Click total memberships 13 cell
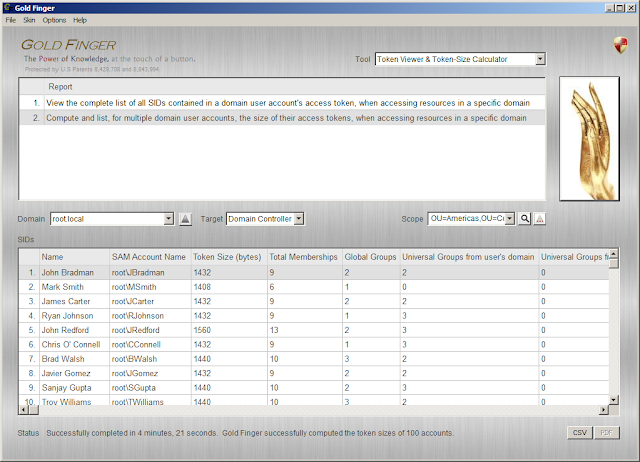 [x=305, y=330]
